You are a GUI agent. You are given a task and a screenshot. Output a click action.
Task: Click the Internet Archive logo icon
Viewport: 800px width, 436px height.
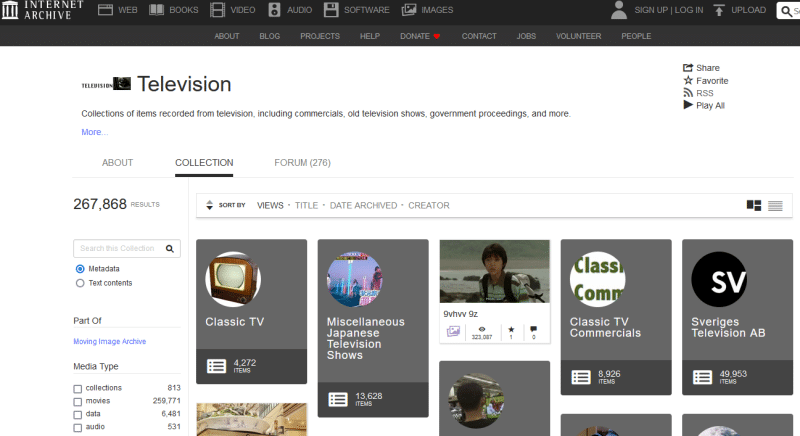tap(14, 10)
